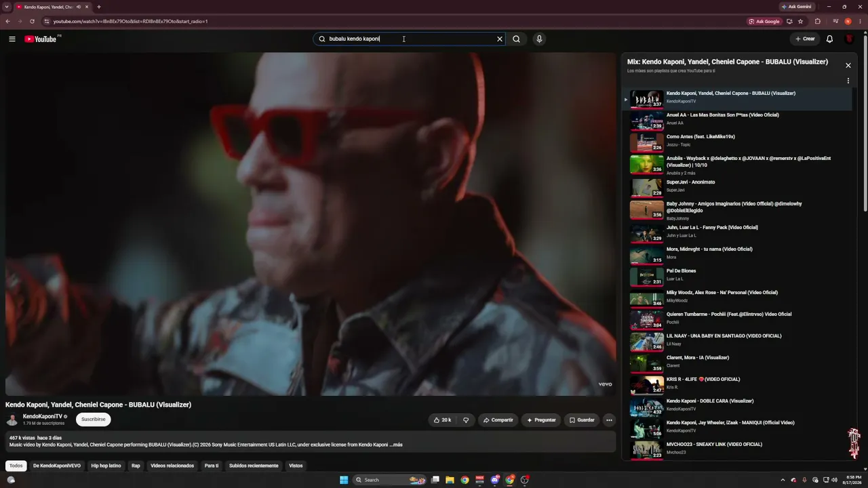This screenshot has width=868, height=488.
Task: Open Anubiis Wayback playlist thumbnail
Action: coord(647,165)
